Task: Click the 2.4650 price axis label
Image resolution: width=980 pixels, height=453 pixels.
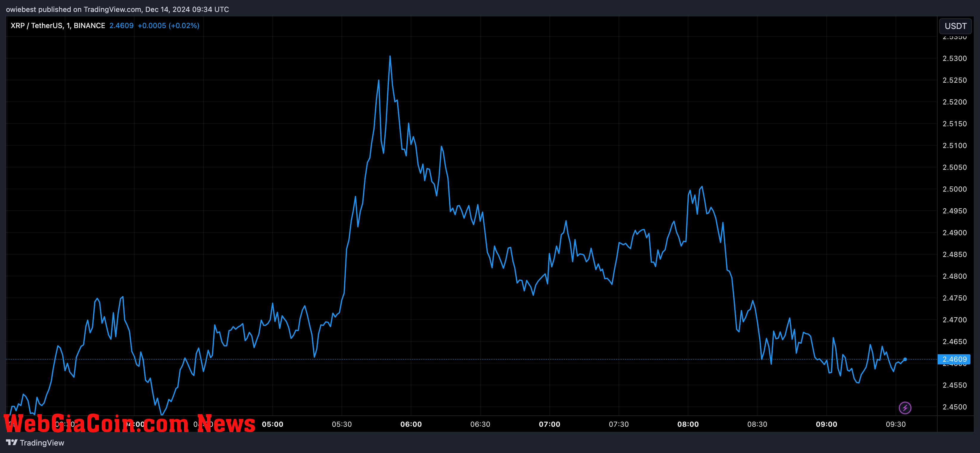Action: (955, 341)
